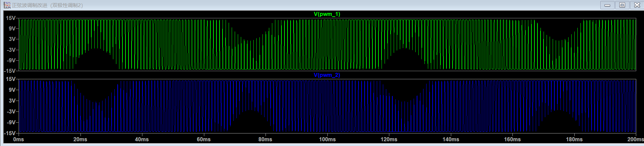Select the 100ms time axis marker
Image resolution: width=644 pixels, height=146 pixels.
tap(327, 139)
